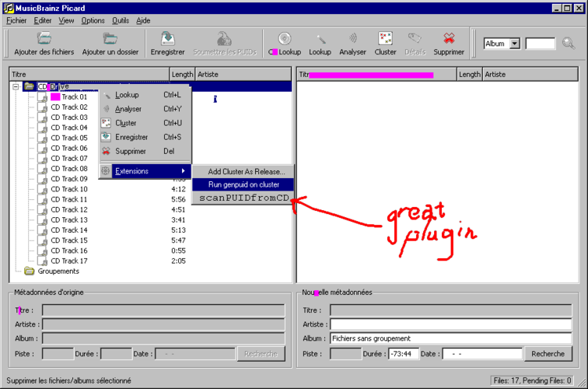Click the Groupements folder icon
Viewport: 588px width, 389px height.
click(30, 271)
